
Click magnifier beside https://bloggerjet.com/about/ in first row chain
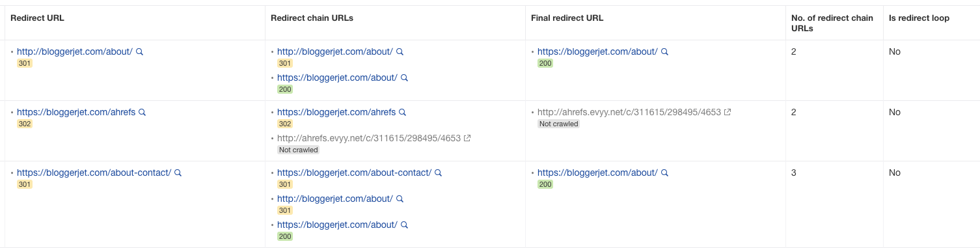[404, 77]
